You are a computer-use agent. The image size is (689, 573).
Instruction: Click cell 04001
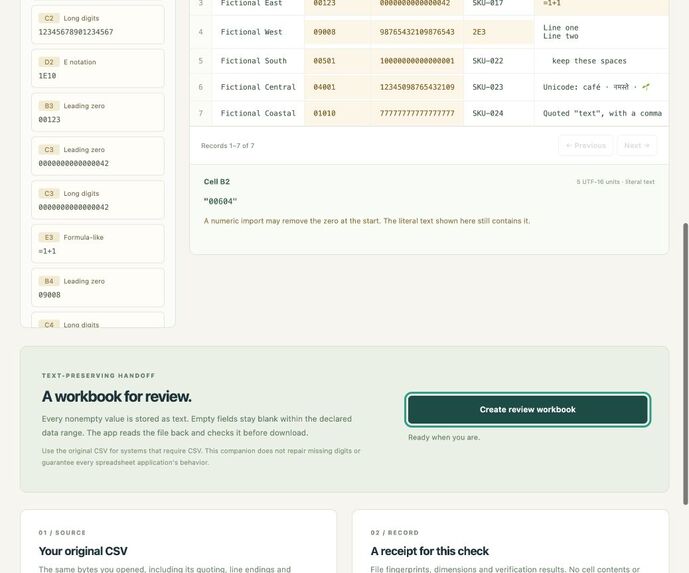point(337,87)
